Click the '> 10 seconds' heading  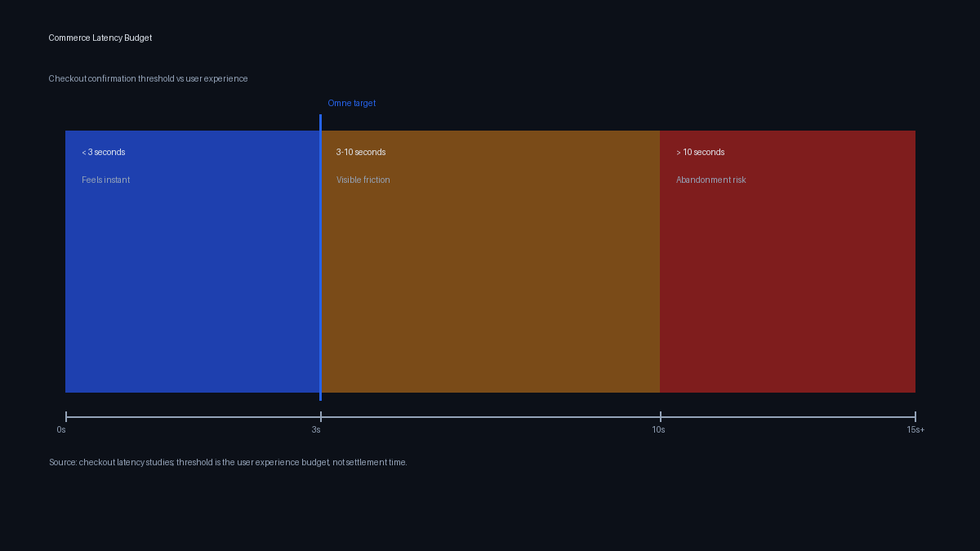tap(700, 153)
